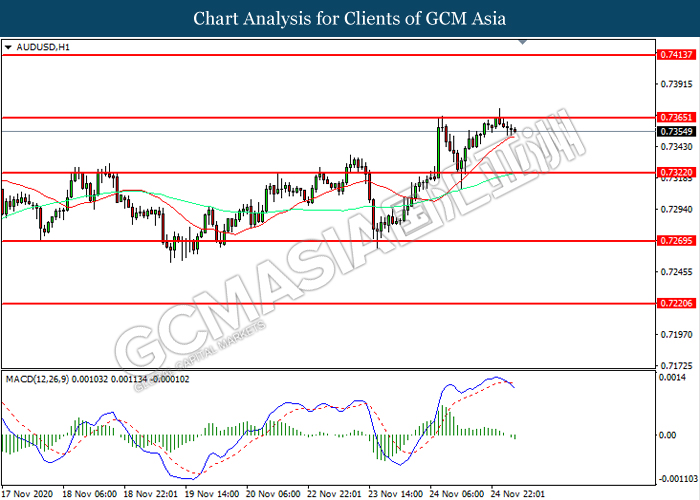Click the 0.73915 price scale value
Image resolution: width=700 pixels, height=500 pixels.
click(x=676, y=84)
